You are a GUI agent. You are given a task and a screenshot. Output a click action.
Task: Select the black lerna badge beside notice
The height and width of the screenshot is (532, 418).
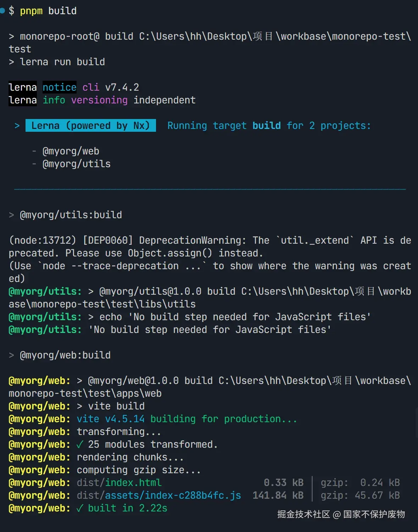tap(23, 87)
